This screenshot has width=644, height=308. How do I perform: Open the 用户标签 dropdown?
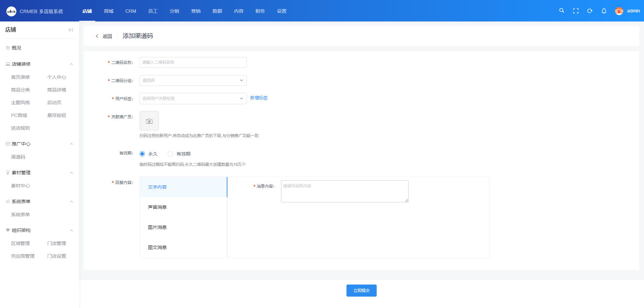coord(193,99)
